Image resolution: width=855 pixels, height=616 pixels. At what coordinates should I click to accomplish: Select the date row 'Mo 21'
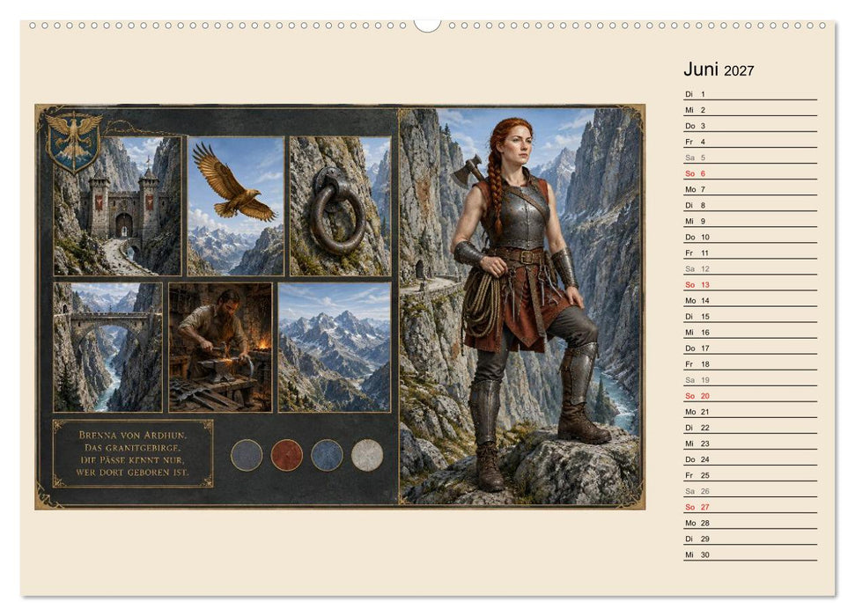click(x=750, y=412)
